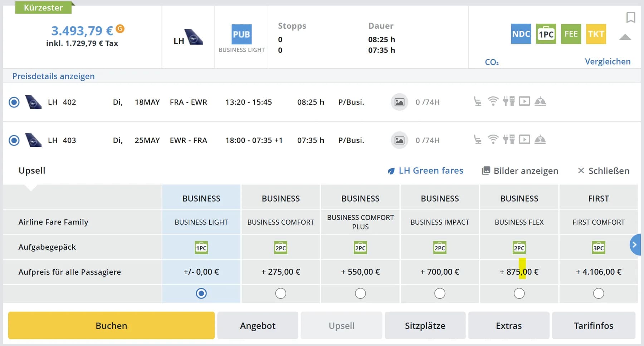Close upsell panel with Schließen
Screen dimensions: 644x346
pos(604,171)
